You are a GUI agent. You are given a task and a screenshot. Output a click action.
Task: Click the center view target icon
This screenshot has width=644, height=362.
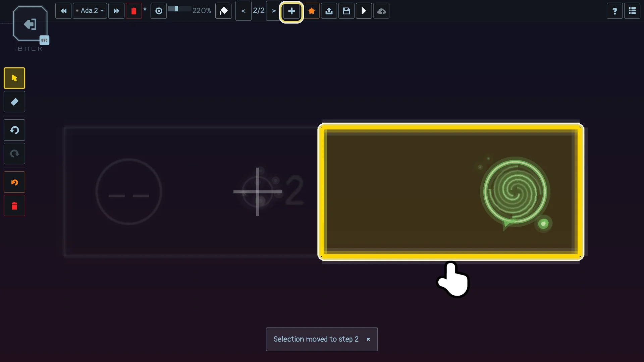[x=159, y=11]
